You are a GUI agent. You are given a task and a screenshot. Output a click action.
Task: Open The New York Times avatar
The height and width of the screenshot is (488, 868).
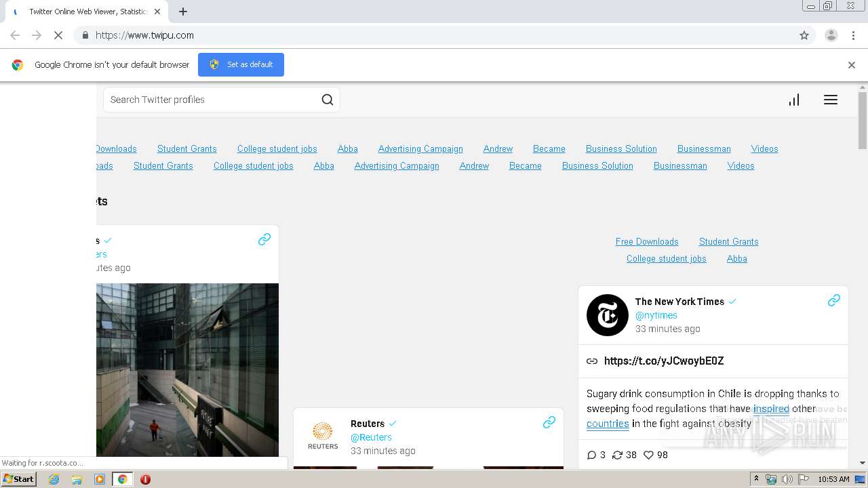click(x=608, y=315)
